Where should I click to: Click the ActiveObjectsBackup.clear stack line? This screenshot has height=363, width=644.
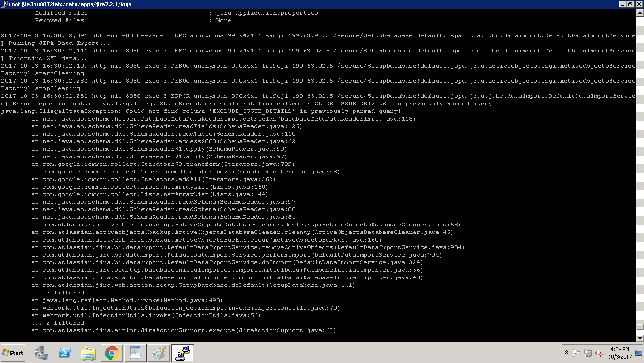206,240
